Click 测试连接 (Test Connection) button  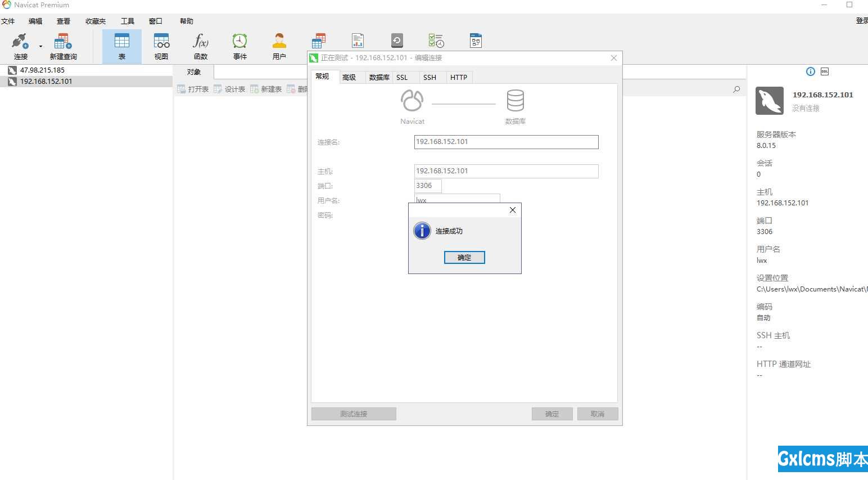(354, 414)
